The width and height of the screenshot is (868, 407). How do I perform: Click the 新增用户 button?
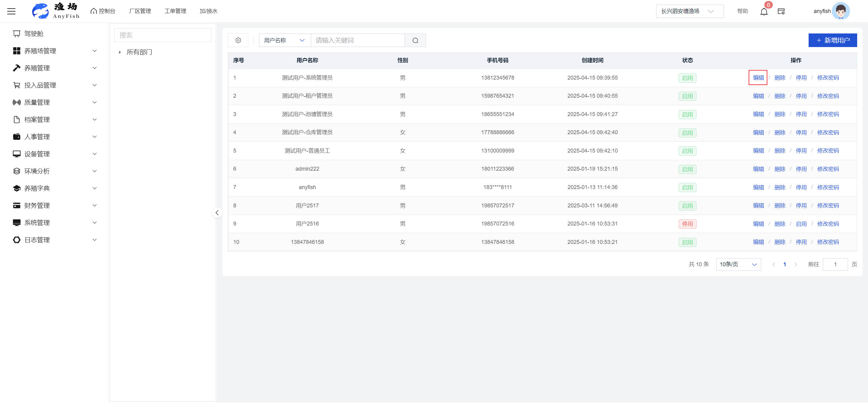[x=832, y=40]
